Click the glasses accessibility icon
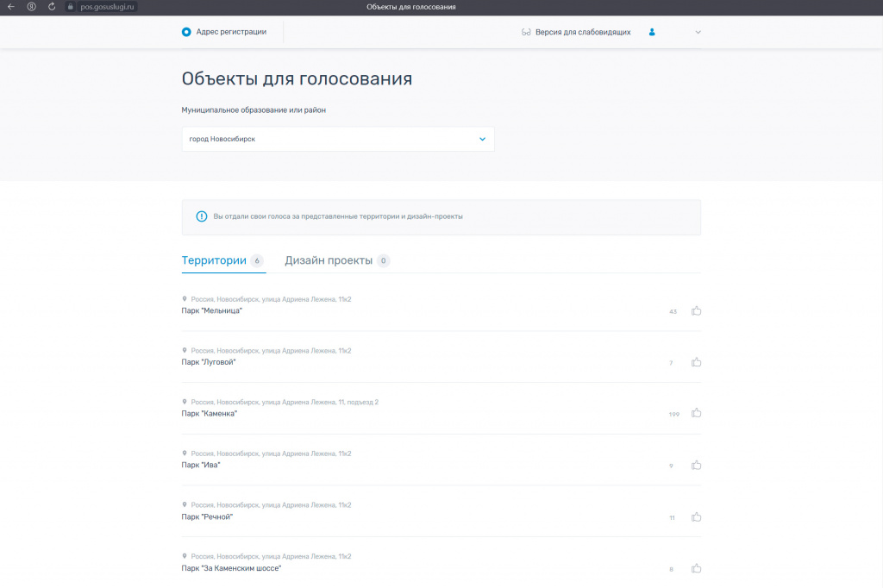The image size is (883, 588). [526, 32]
